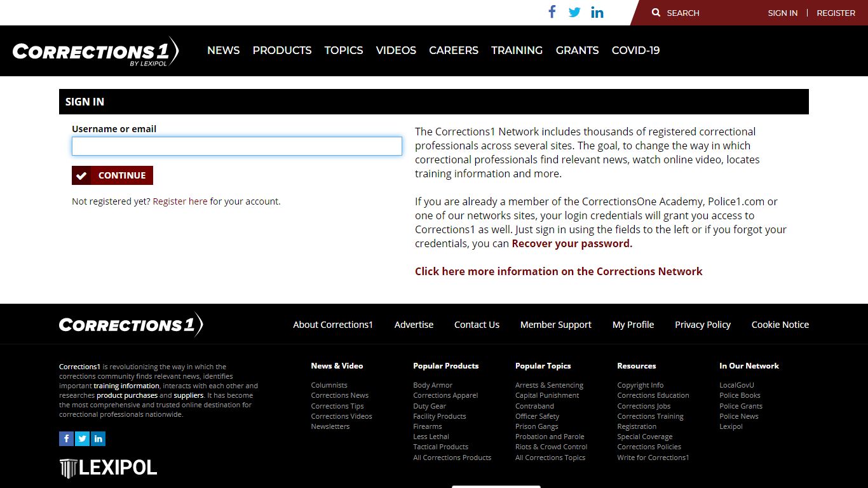Open Police News link

pos(739,416)
